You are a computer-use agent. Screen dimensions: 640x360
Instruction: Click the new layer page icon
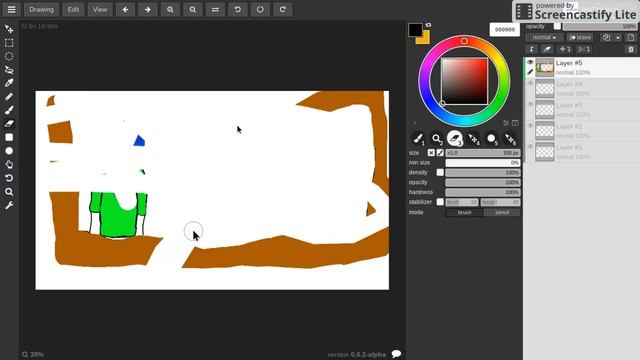coord(631,38)
